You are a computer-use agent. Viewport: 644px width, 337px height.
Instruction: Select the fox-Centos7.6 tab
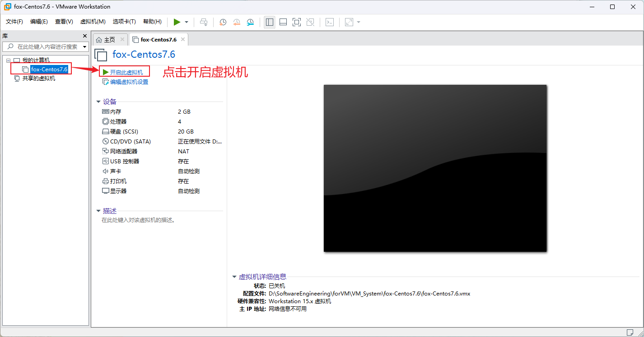(158, 40)
